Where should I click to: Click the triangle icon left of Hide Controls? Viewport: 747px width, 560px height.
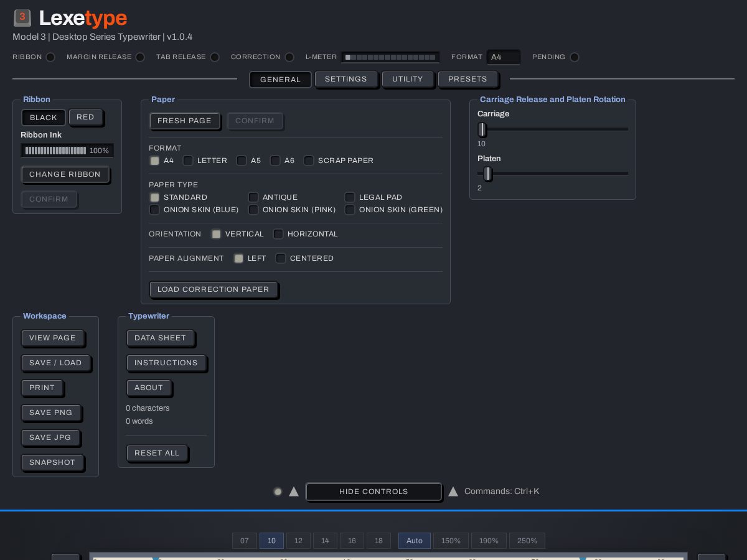(294, 492)
